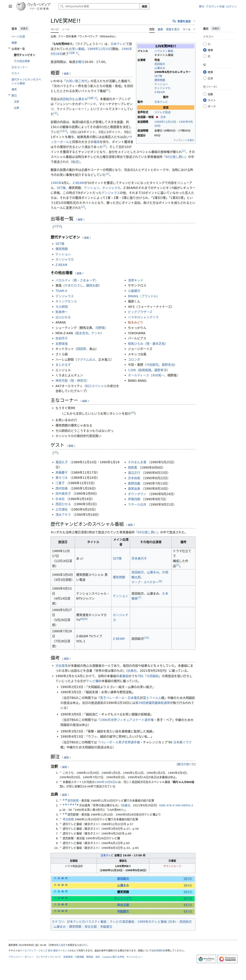Expand the 寺脇康文 navbox with 表示
This screenshot has height=980, width=246.
coord(188,911)
